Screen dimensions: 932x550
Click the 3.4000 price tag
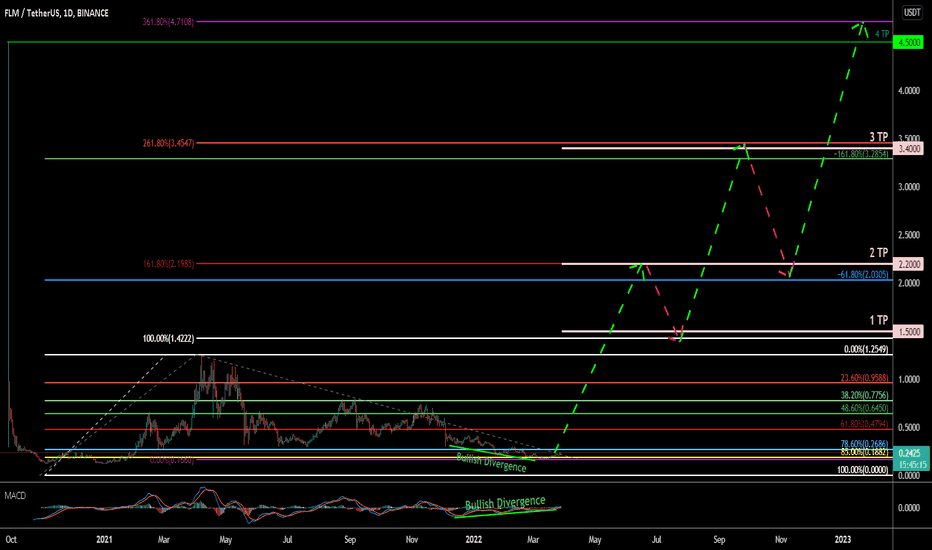[x=909, y=149]
